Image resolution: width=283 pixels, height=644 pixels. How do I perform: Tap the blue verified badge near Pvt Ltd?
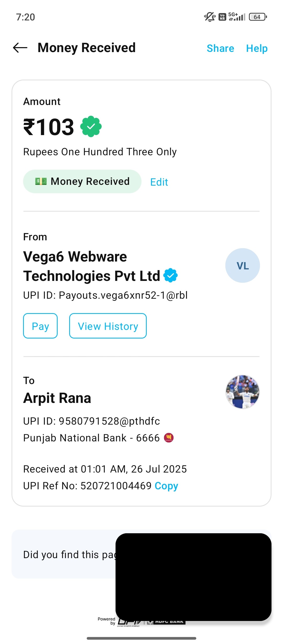[x=171, y=275]
